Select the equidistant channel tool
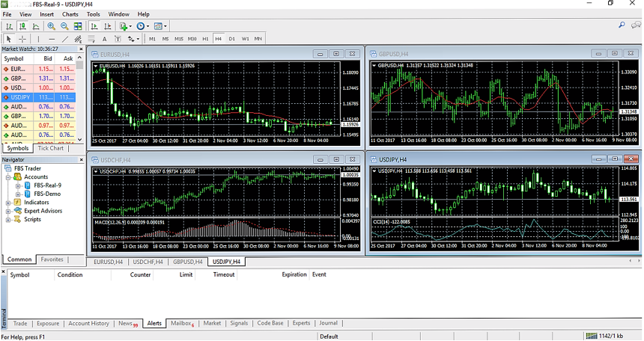 coord(78,39)
